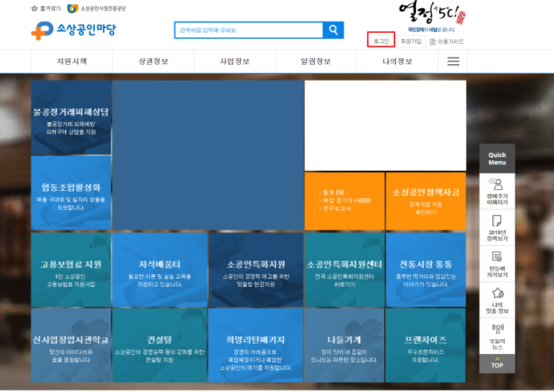The image size is (554, 392).
Task: Open the 나의정보 menu
Action: coord(397,61)
